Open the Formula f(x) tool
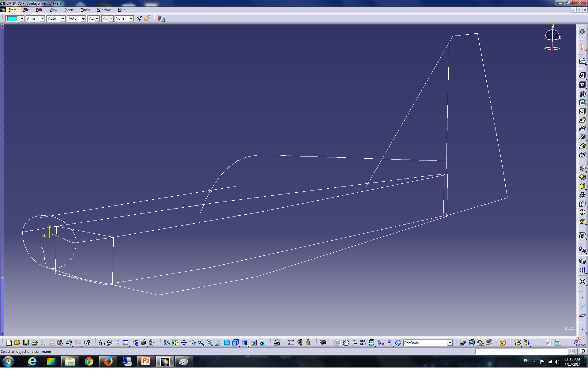The width and height of the screenshot is (588, 392). click(x=101, y=343)
